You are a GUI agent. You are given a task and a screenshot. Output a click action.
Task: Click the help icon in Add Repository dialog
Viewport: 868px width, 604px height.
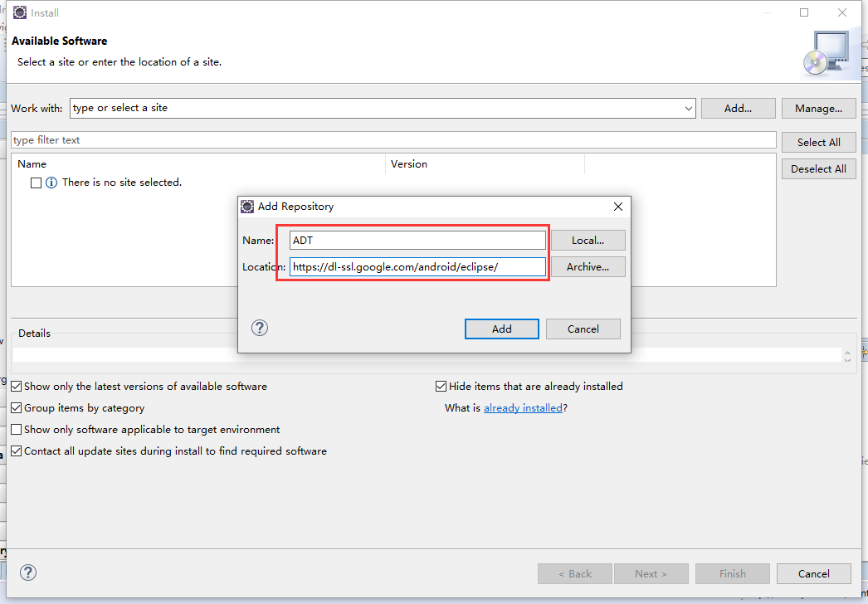[x=260, y=328]
